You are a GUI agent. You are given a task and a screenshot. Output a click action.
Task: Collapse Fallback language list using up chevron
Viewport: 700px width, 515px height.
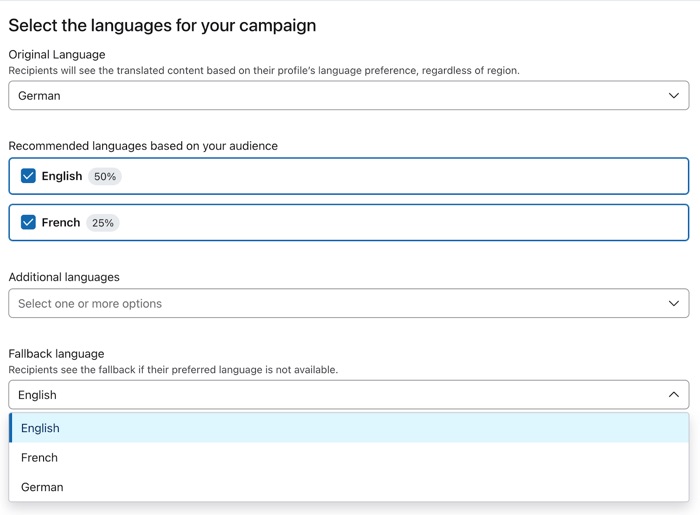tap(673, 395)
